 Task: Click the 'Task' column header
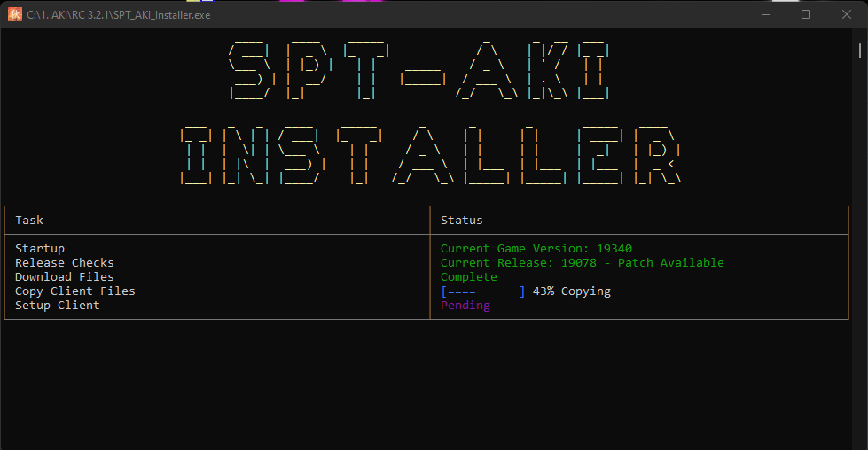[x=29, y=220]
